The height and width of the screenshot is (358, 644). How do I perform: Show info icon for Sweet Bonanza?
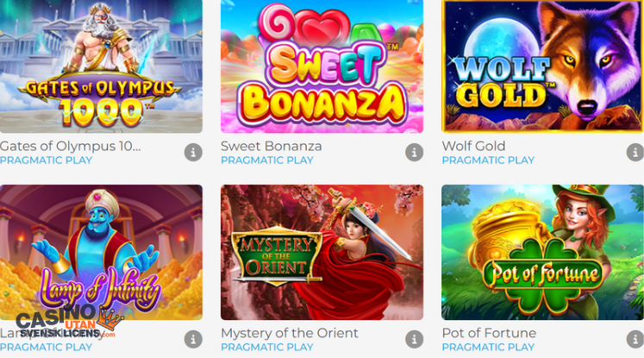tap(414, 153)
